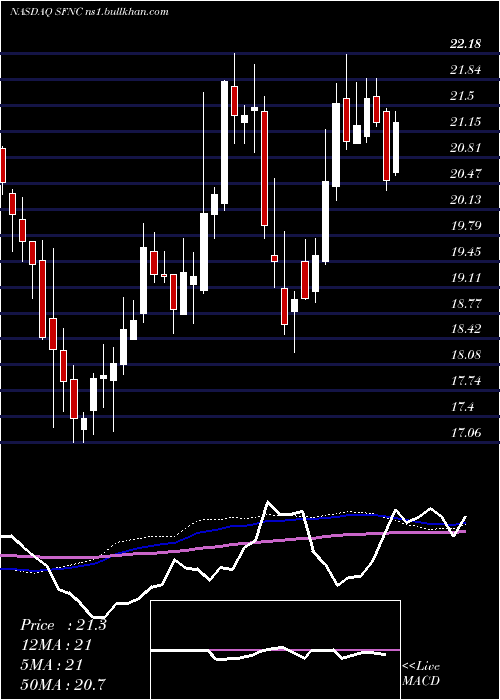Click the 17.06 price axis label
Screen dimensions: 500x700
pos(466,432)
